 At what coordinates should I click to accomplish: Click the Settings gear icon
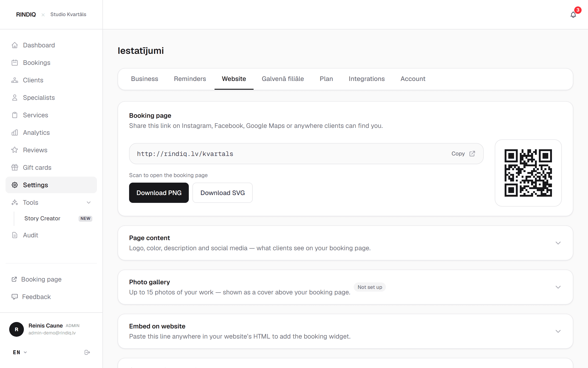point(14,185)
